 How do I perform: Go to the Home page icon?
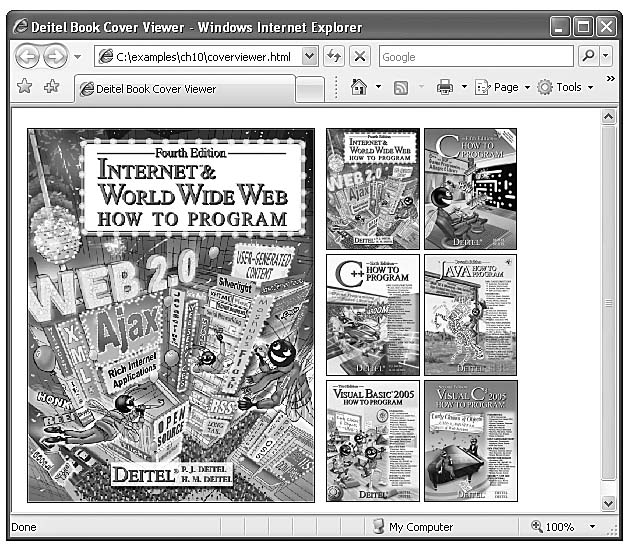pos(359,87)
